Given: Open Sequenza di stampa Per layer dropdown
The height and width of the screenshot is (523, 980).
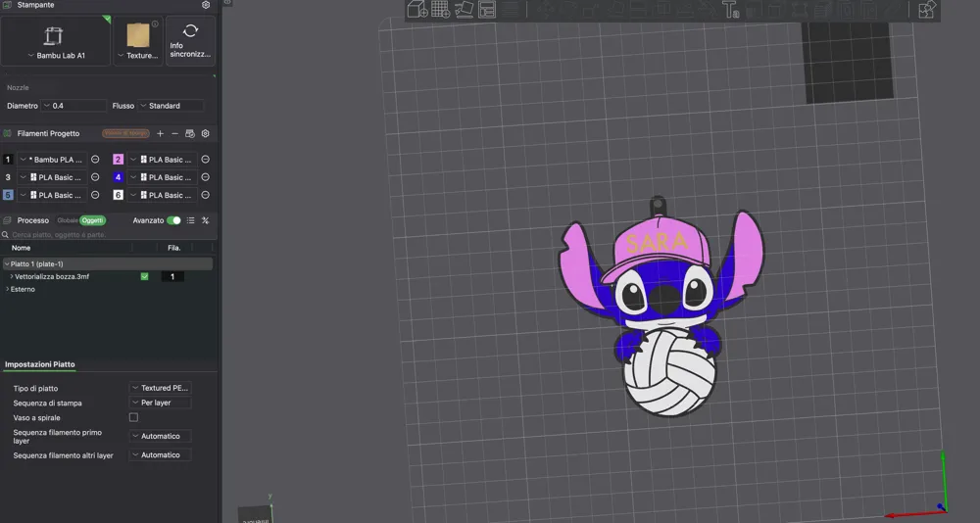Looking at the screenshot, I should tap(160, 404).
